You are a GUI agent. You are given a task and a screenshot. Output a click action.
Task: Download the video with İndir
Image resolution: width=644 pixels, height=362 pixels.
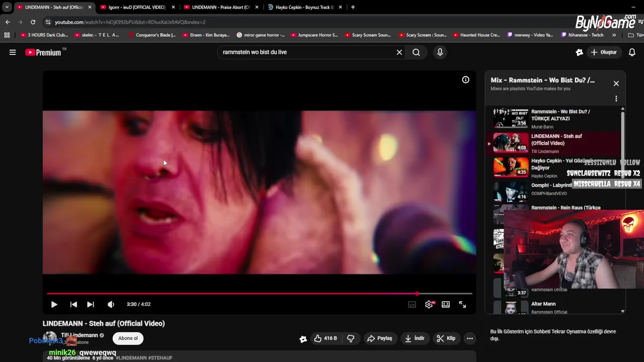(x=415, y=338)
